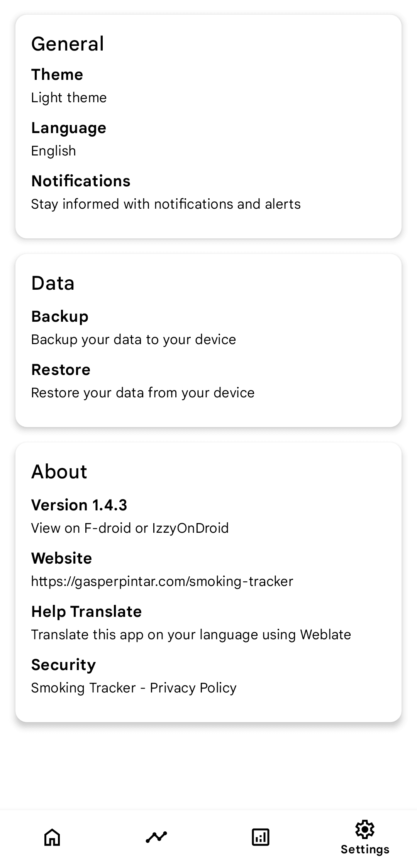Tap the About section heading
The height and width of the screenshot is (868, 417).
pos(59,471)
